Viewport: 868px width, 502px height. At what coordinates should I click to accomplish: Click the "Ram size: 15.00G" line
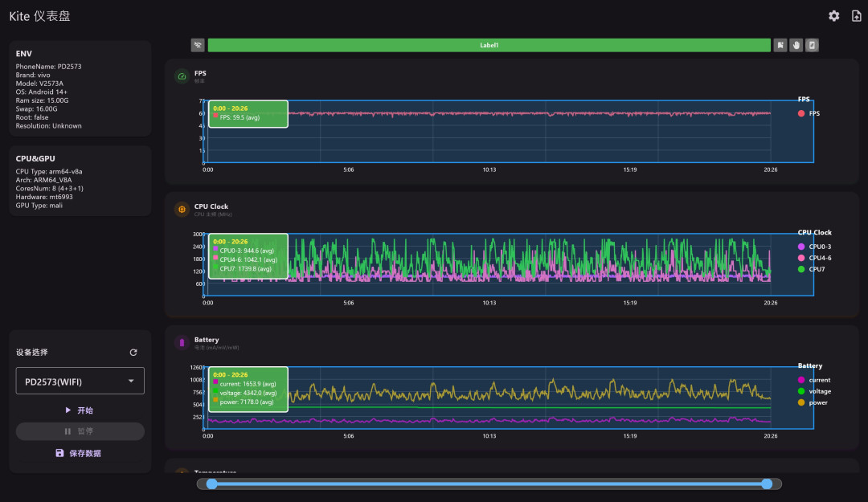tap(42, 100)
